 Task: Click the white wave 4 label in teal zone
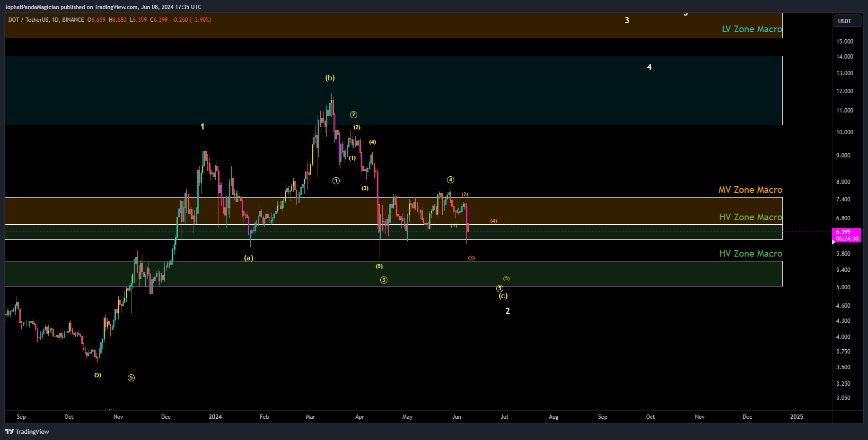pos(649,67)
